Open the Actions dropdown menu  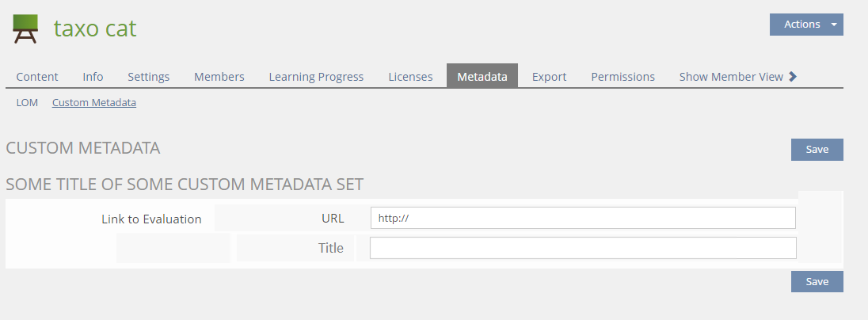806,25
